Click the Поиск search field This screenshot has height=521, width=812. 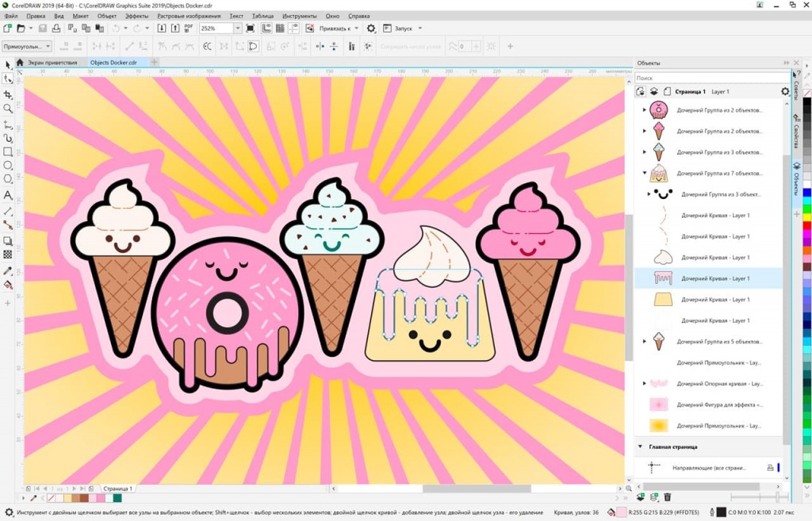(712, 78)
